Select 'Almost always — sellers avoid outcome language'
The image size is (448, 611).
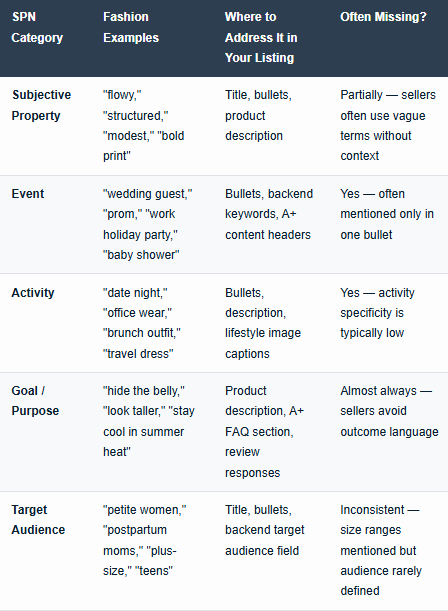(389, 411)
